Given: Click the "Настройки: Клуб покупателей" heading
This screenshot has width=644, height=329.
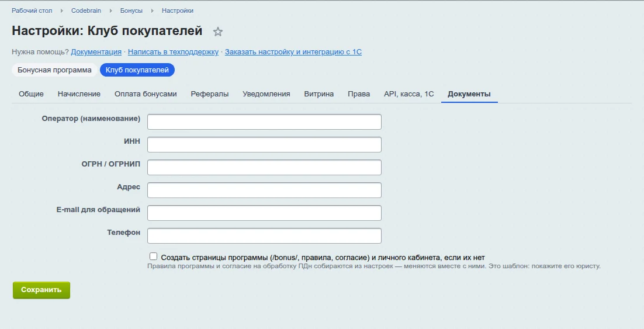Looking at the screenshot, I should tap(107, 31).
